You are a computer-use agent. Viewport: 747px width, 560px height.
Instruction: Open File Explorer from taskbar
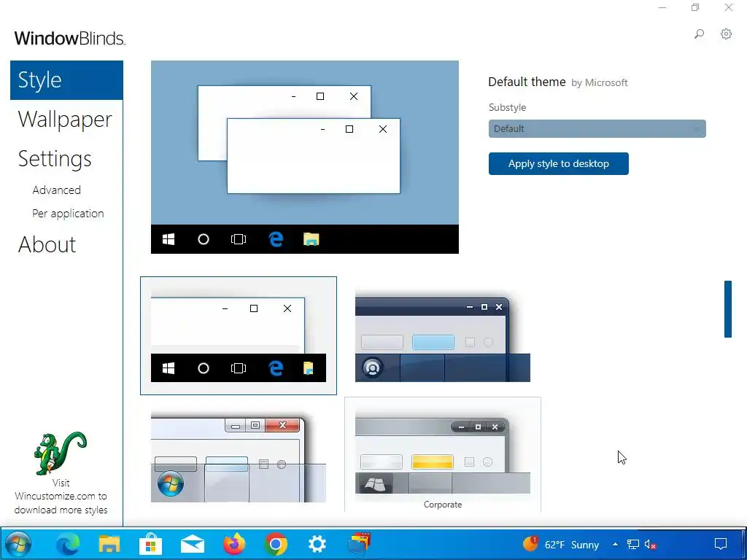(x=109, y=544)
